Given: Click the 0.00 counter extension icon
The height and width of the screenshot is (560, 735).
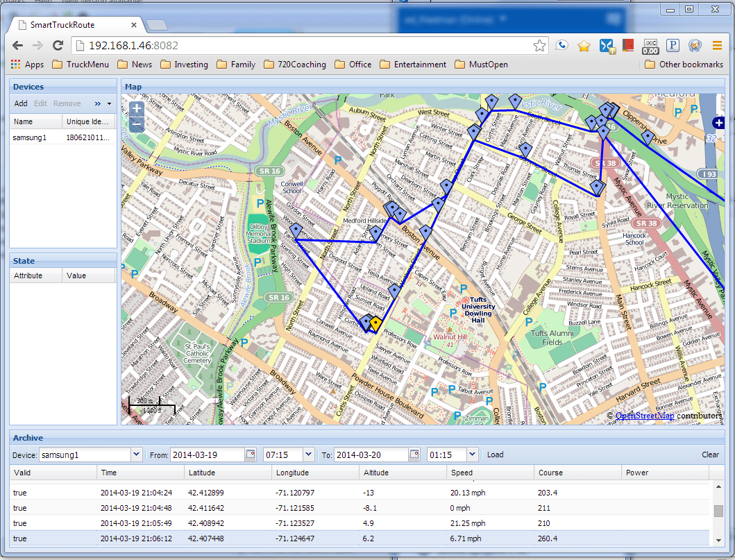Looking at the screenshot, I should tap(650, 46).
